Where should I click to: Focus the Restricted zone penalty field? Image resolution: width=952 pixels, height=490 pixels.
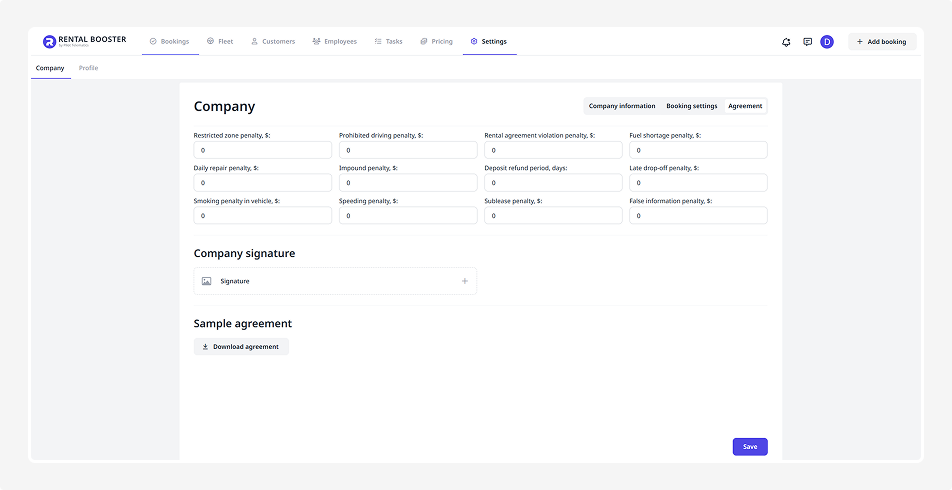click(262, 150)
